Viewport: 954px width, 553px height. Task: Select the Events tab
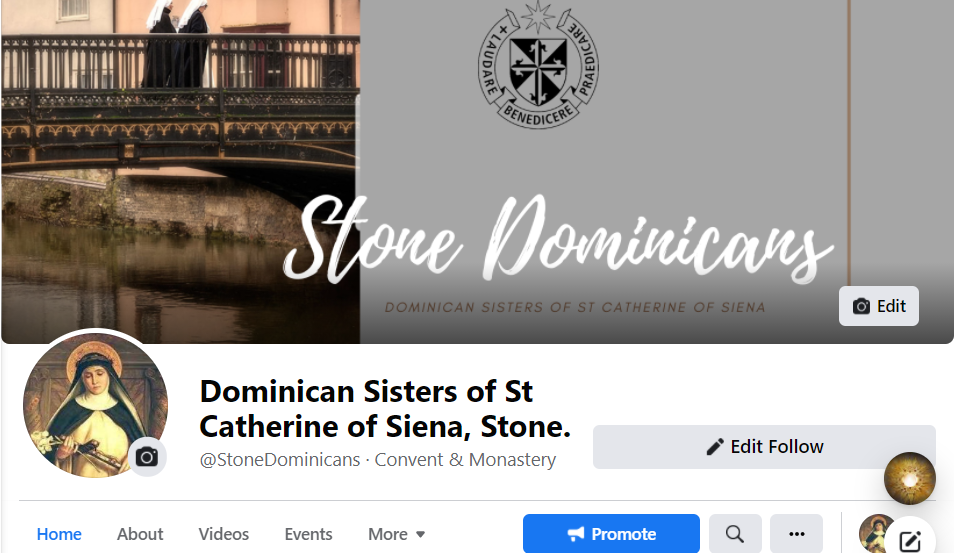308,534
